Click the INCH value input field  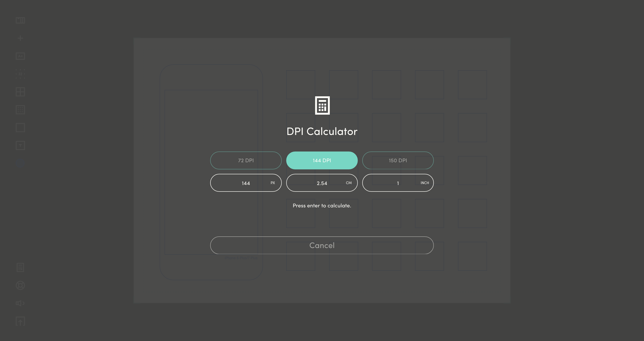pyautogui.click(x=398, y=183)
